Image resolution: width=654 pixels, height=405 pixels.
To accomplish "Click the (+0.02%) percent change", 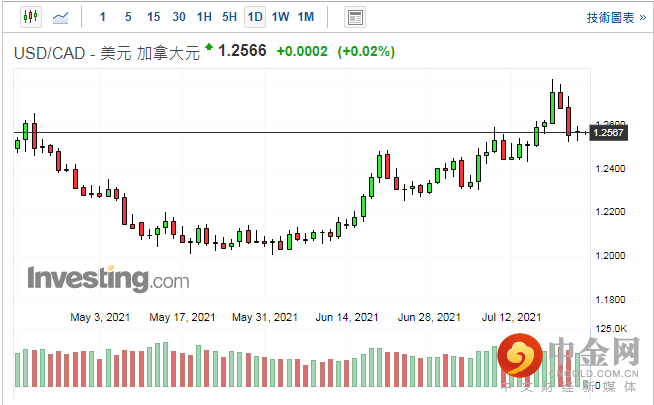I will [x=366, y=52].
